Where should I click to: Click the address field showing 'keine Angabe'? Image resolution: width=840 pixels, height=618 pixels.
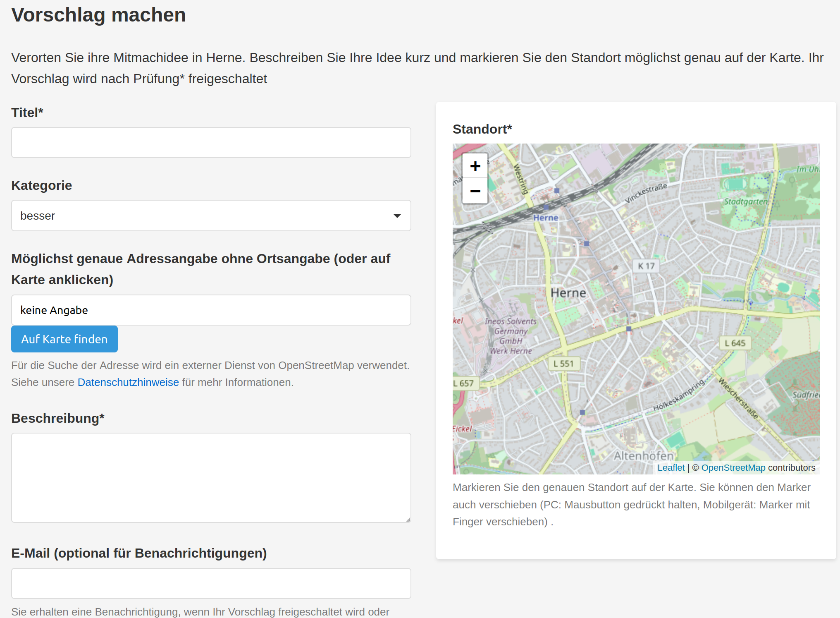click(211, 310)
